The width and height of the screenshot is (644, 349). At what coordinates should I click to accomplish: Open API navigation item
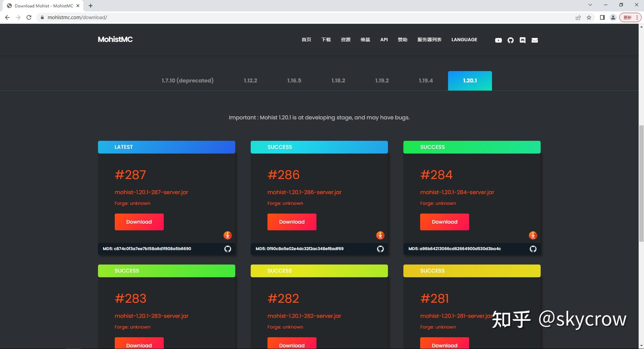384,40
